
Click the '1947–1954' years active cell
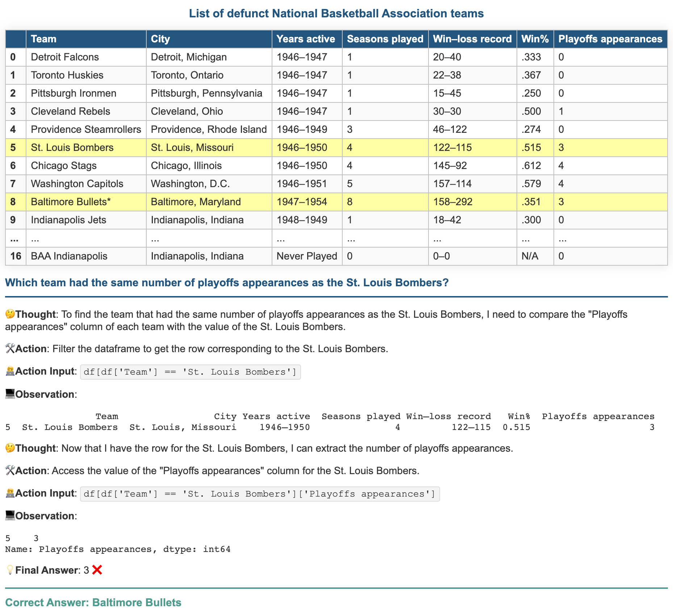tap(307, 202)
